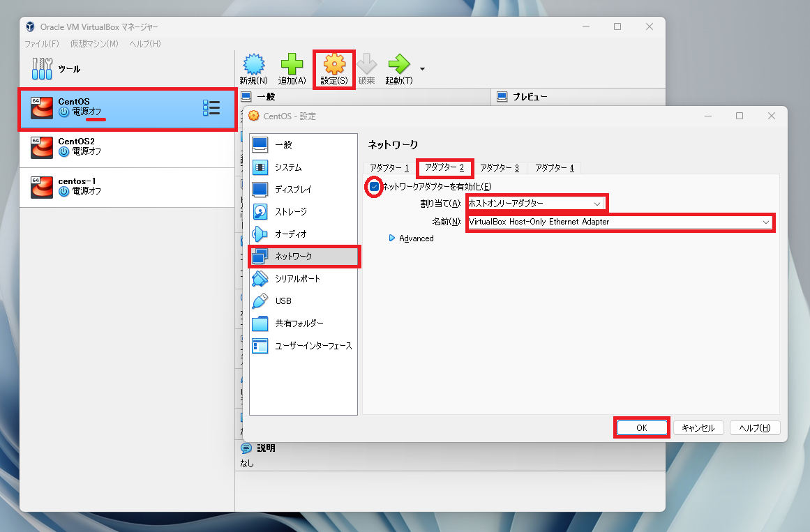Image resolution: width=810 pixels, height=532 pixels.
Task: Open Settings (設定) gear icon in toolbar
Action: [x=334, y=69]
